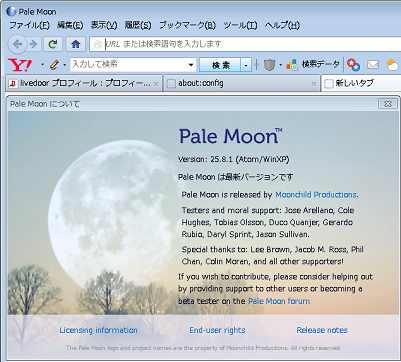Screen dimensions: 401x362
Task: Click the Pale Moon は最新バージョンです status text
Action: tap(235, 177)
